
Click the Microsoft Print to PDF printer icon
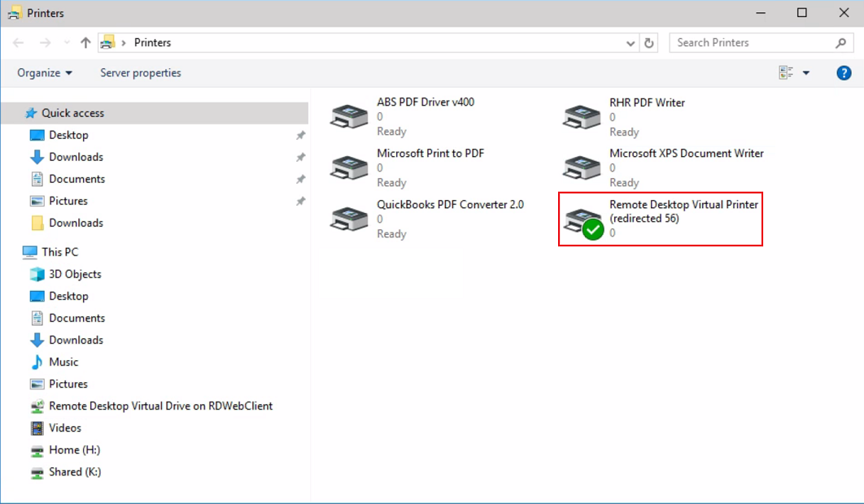[x=349, y=168]
